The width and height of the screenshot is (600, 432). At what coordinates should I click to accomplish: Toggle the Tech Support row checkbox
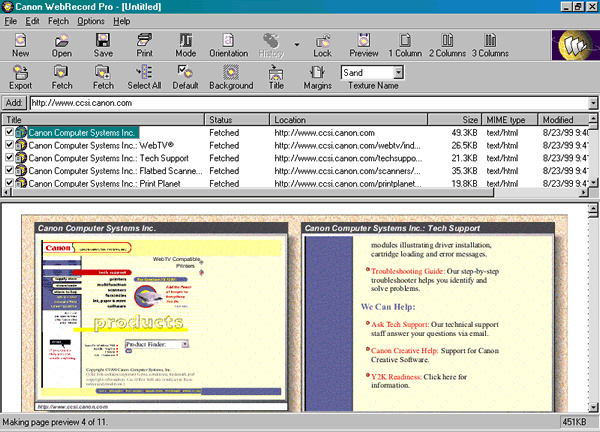click(9, 157)
